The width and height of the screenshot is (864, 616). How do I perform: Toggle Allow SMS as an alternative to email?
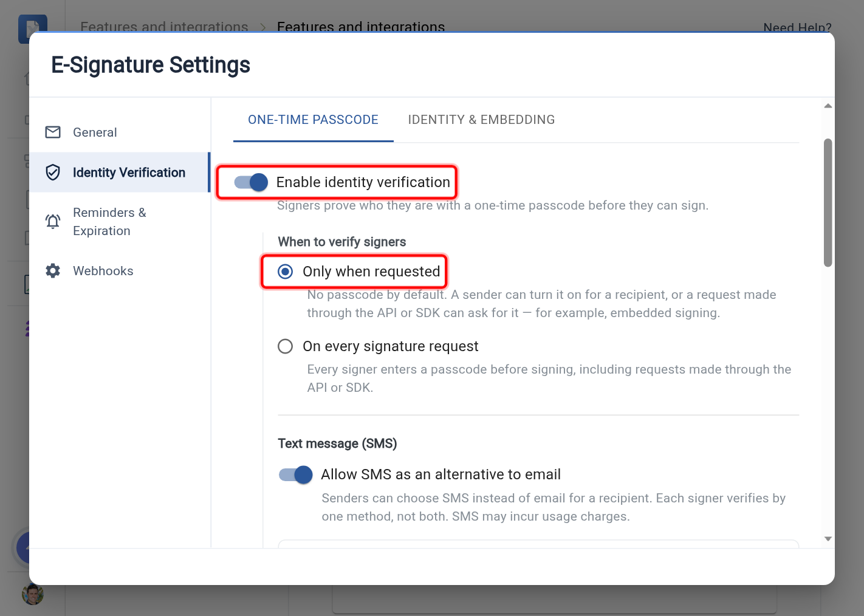pos(296,474)
